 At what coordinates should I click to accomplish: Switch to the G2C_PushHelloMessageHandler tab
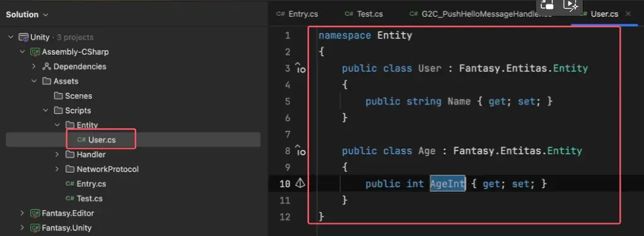pos(481,14)
